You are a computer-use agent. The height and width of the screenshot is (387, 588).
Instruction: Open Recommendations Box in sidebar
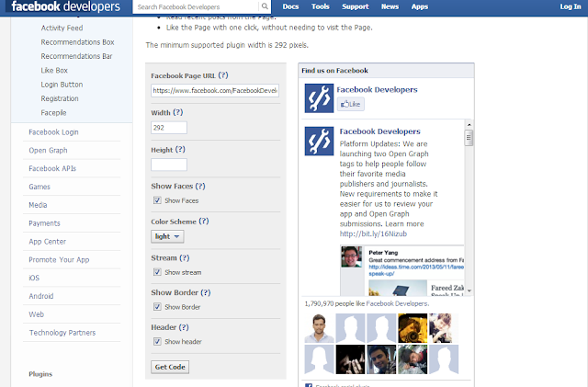[77, 42]
